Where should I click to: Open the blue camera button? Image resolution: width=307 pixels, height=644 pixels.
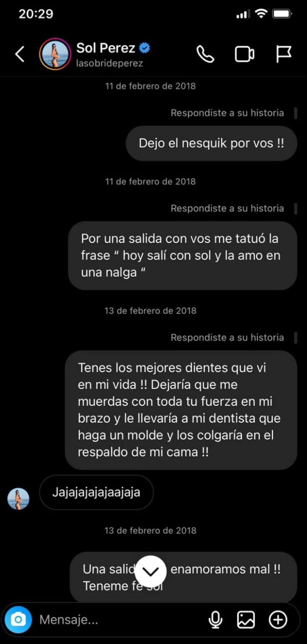pos(18,620)
